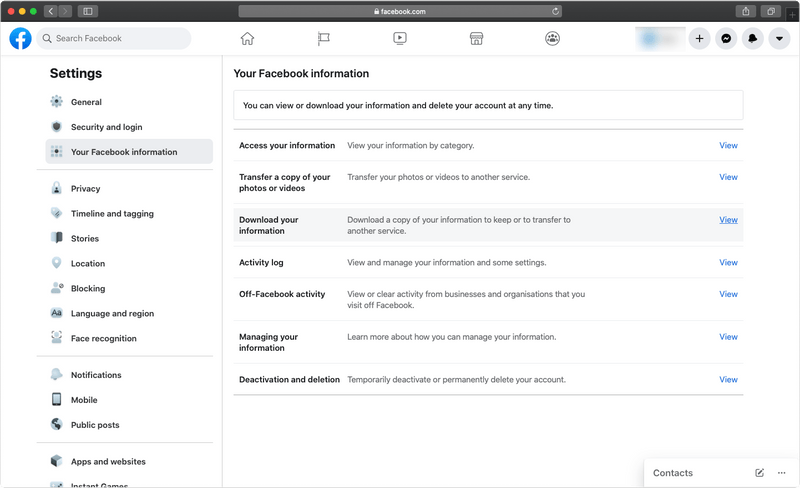Click the Notifications bell sidebar icon

pos(57,374)
